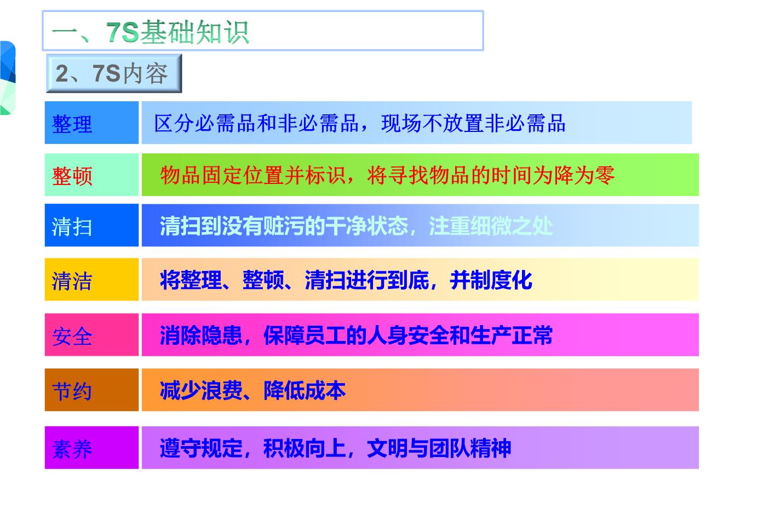Image resolution: width=769 pixels, height=532 pixels.
Task: Click the red phrase 将寻找物品的时间为降为零
Action: tap(491, 175)
